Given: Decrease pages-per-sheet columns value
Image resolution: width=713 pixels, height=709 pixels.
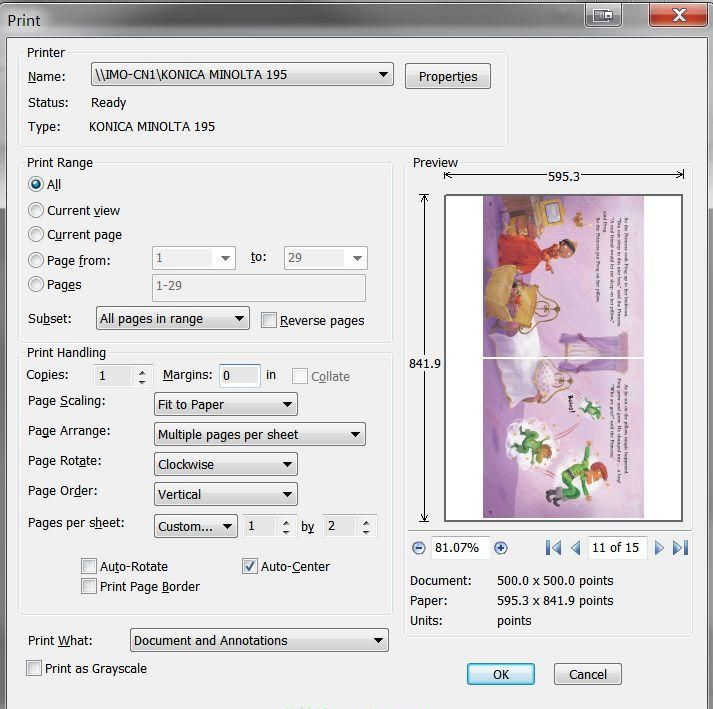Looking at the screenshot, I should 286,532.
